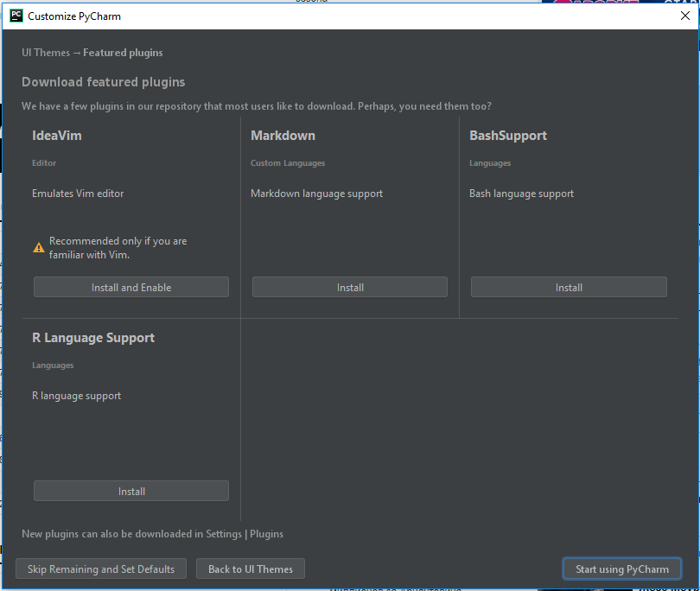Install the R Language Support plugin
The image size is (700, 591).
point(131,491)
